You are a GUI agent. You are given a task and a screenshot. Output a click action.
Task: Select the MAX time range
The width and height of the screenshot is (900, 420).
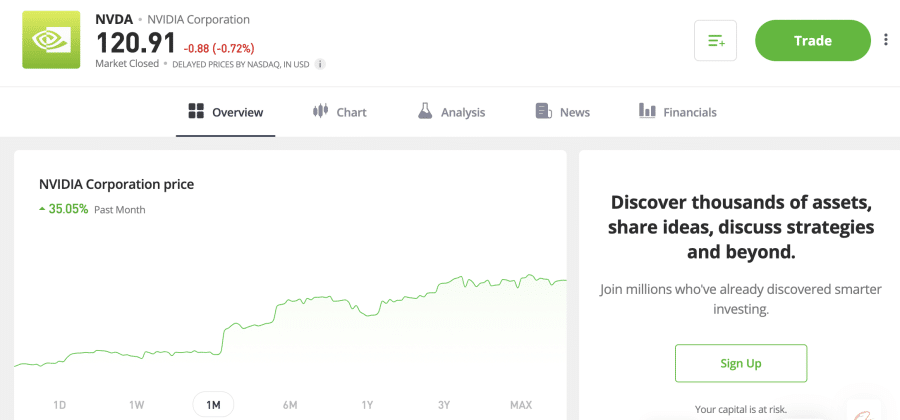click(x=521, y=405)
